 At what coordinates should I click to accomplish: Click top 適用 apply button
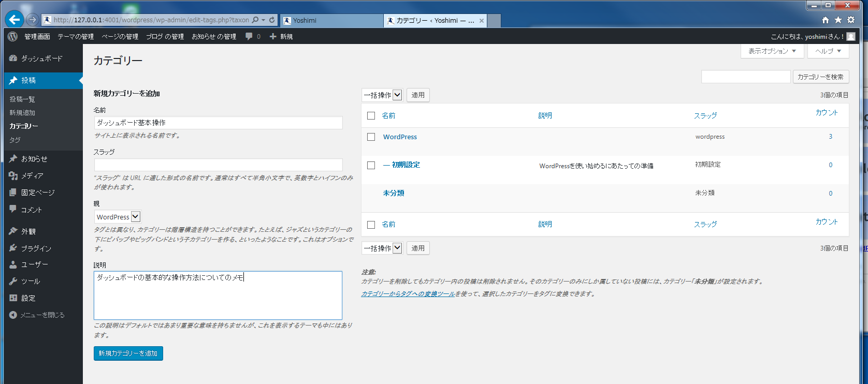coord(418,95)
